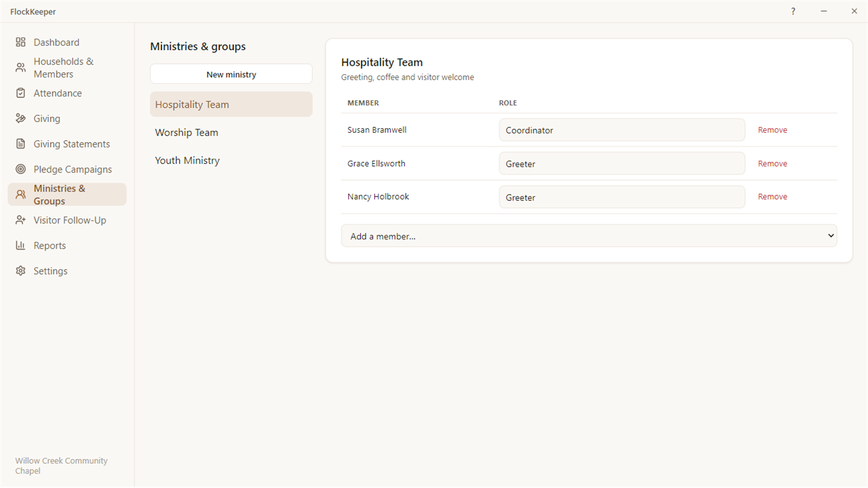Click the Hospitality Team panel heading

pyautogui.click(x=382, y=62)
